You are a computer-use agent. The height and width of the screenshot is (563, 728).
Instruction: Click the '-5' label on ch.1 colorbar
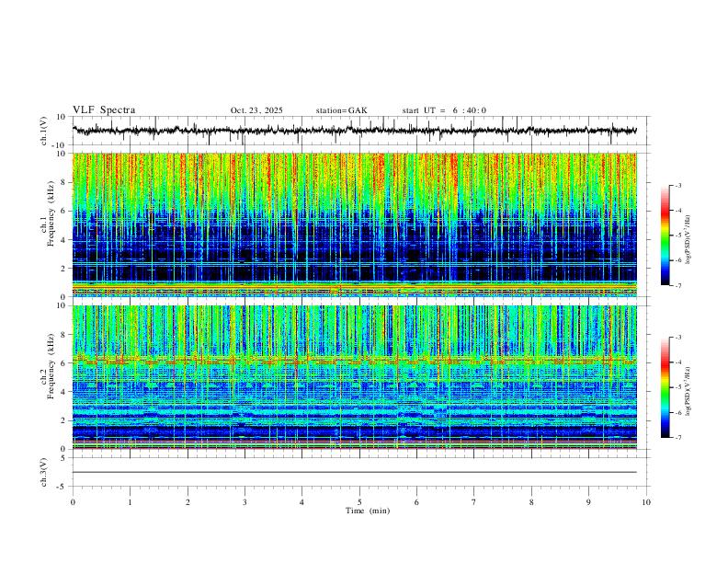pyautogui.click(x=677, y=236)
